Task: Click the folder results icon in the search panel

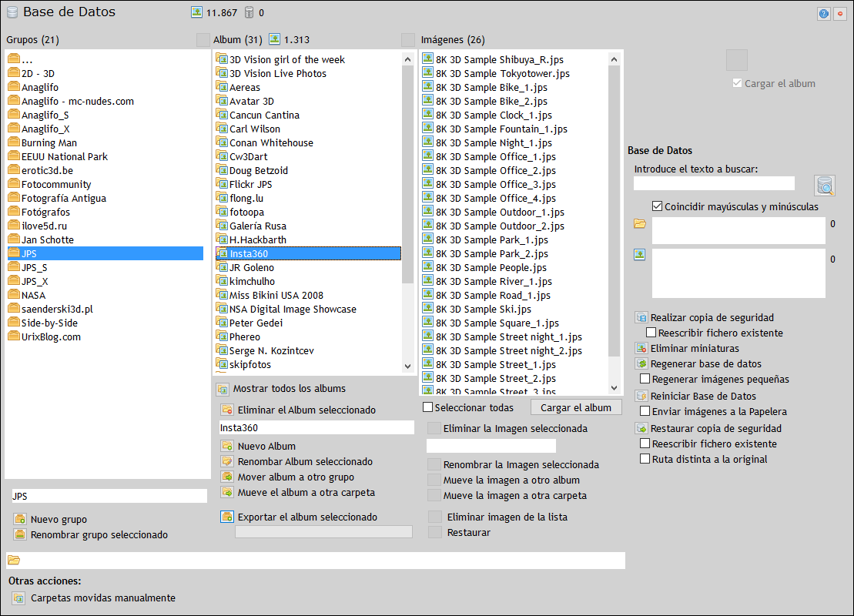Action: [x=639, y=224]
